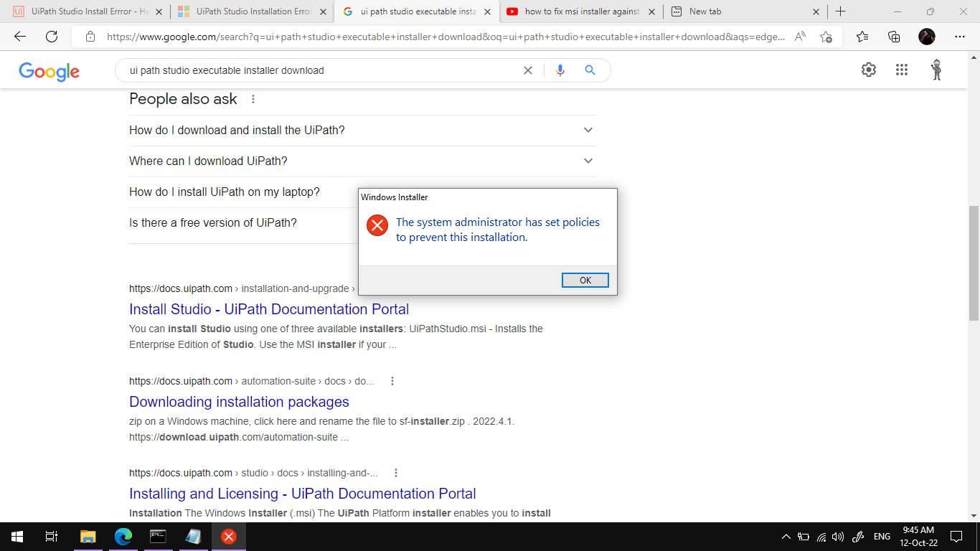
Task: Click the browser address bar URL
Action: [445, 37]
